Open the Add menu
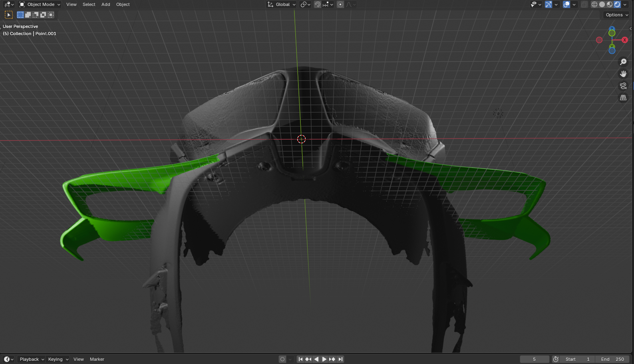The width and height of the screenshot is (634, 364). pyautogui.click(x=106, y=4)
